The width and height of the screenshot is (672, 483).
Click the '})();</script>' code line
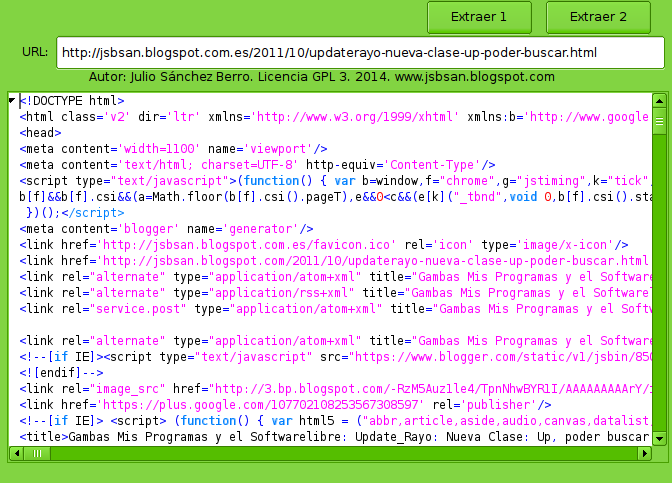(75, 213)
